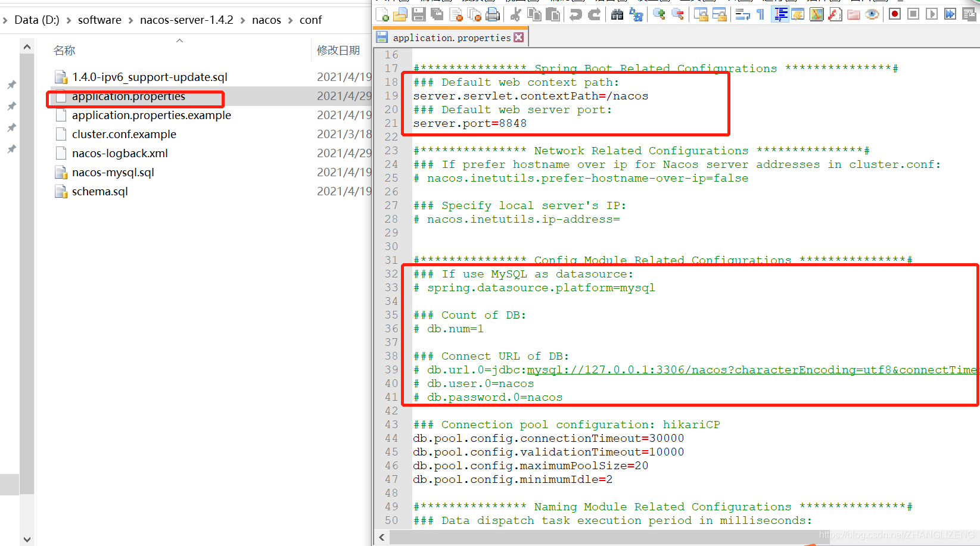The height and width of the screenshot is (546, 980).
Task: Zoom in with the magnifier plus icon
Action: click(x=659, y=14)
